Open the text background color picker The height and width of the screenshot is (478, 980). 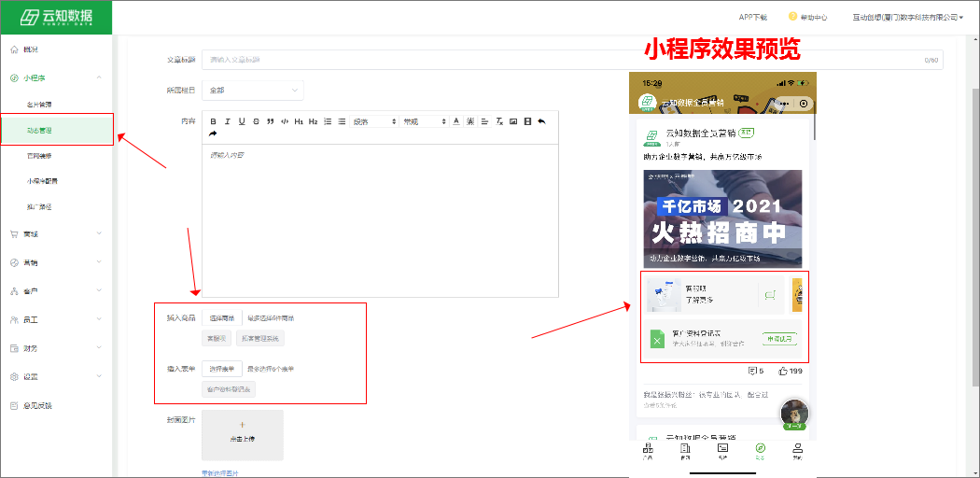point(470,121)
